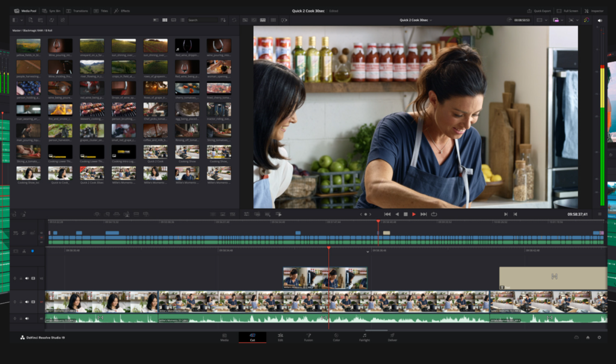
Task: Select the Quick 2 Cook clip thumbnail in the bin
Action: tap(155, 152)
